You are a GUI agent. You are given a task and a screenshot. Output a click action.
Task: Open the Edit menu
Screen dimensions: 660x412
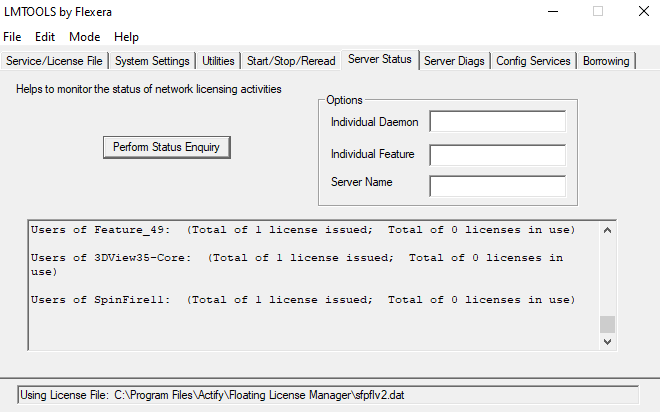coord(45,36)
